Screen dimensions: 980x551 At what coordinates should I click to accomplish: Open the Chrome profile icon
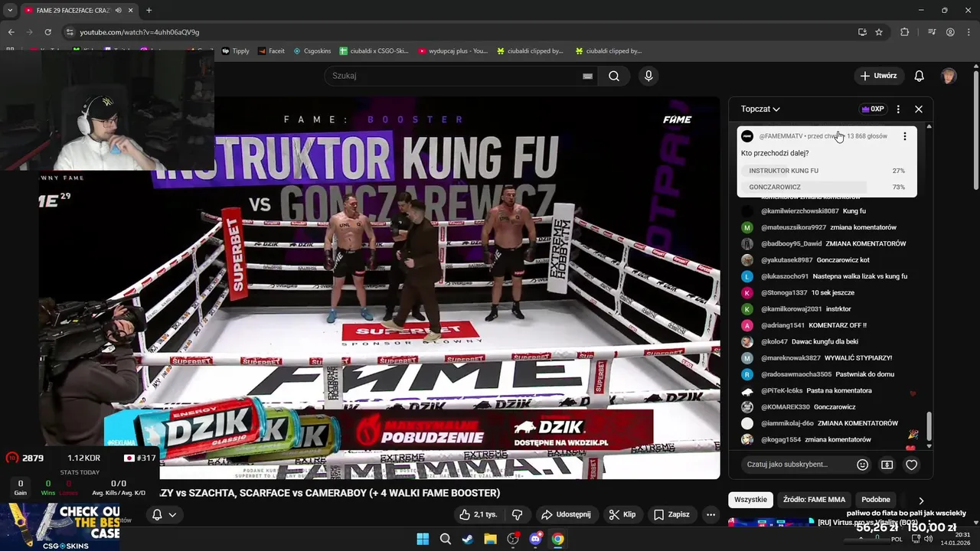950,32
